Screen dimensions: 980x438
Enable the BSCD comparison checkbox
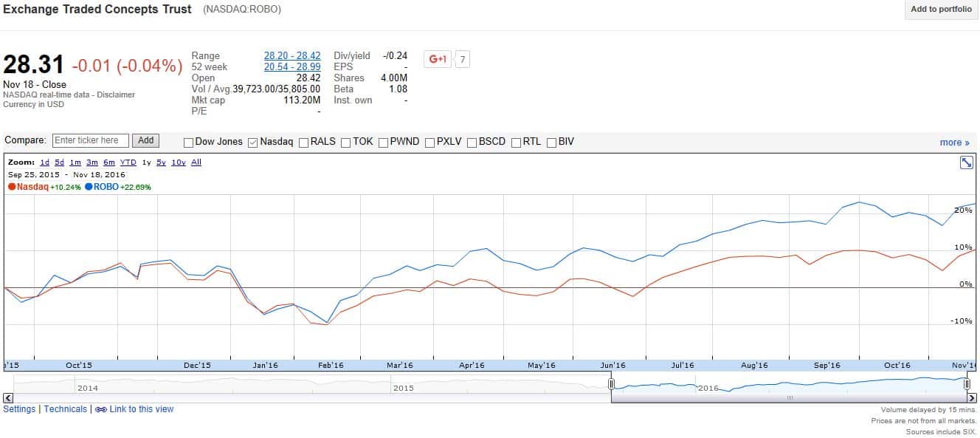pos(472,142)
